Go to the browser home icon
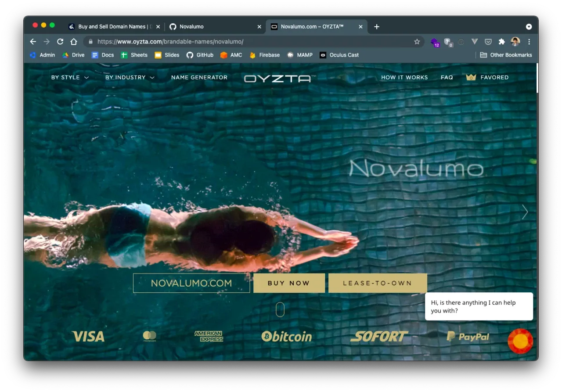 74,42
